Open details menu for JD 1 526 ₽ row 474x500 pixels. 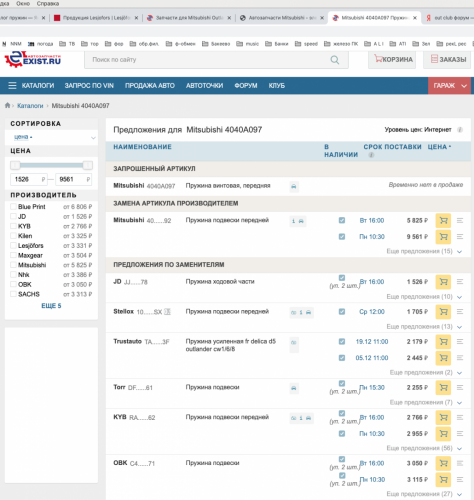(x=460, y=282)
